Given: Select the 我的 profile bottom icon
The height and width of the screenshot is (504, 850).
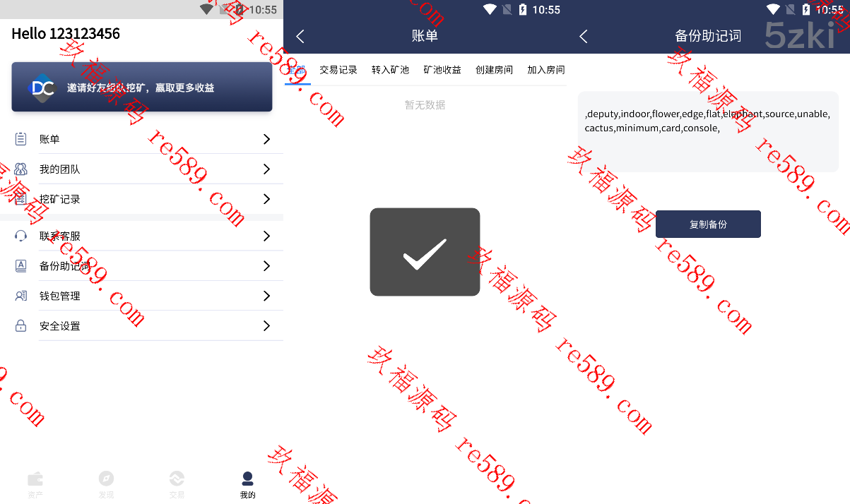Looking at the screenshot, I should click(247, 479).
